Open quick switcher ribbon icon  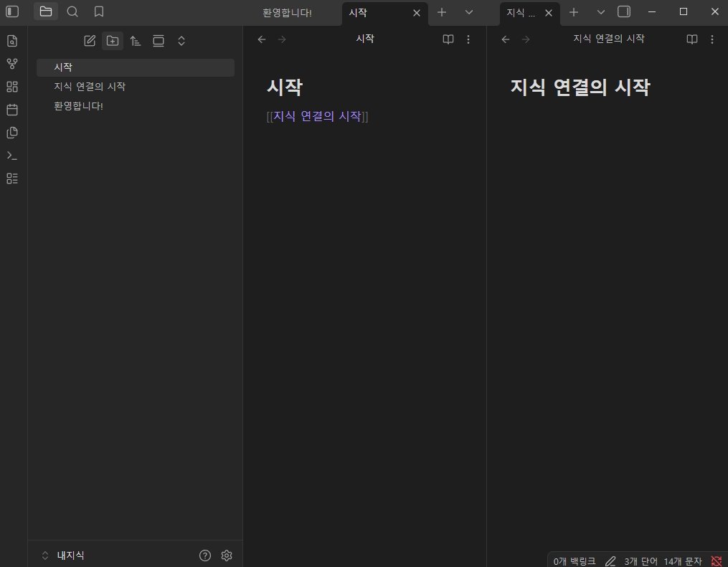pyautogui.click(x=12, y=41)
